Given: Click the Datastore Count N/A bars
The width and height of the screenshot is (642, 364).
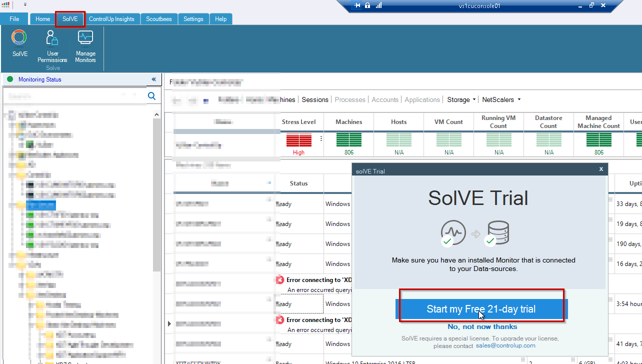Looking at the screenshot, I should pyautogui.click(x=549, y=140).
